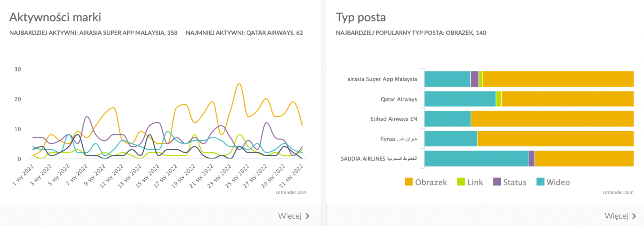Open Więcej under Aktywności marki chart
The height and width of the screenshot is (226, 644).
pyautogui.click(x=290, y=216)
